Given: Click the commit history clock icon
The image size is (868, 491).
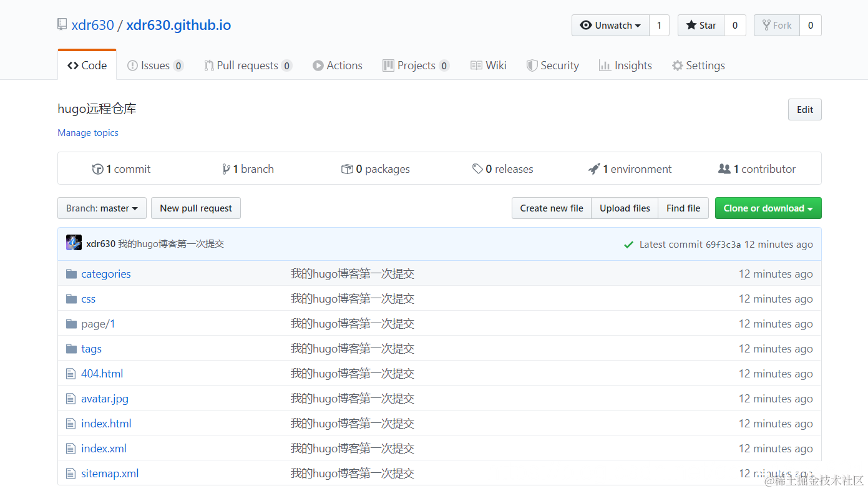Looking at the screenshot, I should click(x=97, y=169).
